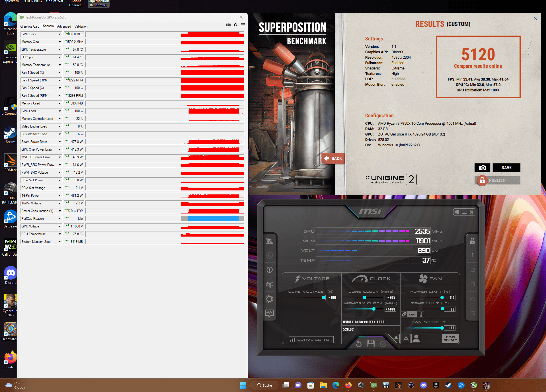Screen dimensions: 546x392
Task: Take a GPU-Z screenshot via camera icon
Action: coord(228,25)
